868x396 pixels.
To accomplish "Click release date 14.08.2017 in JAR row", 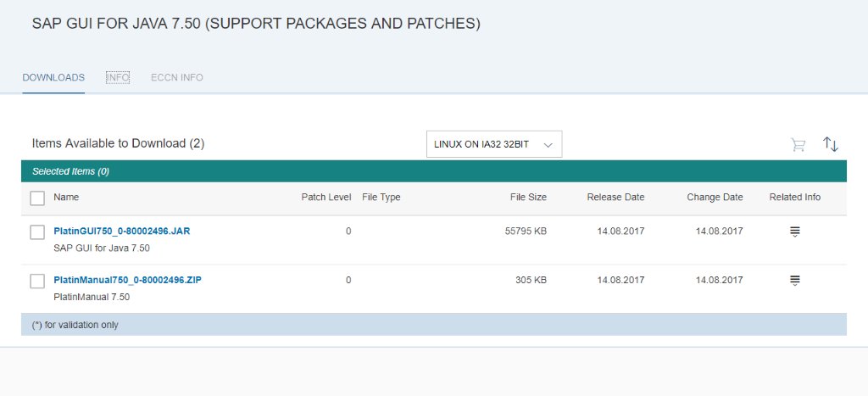I will 620,231.
